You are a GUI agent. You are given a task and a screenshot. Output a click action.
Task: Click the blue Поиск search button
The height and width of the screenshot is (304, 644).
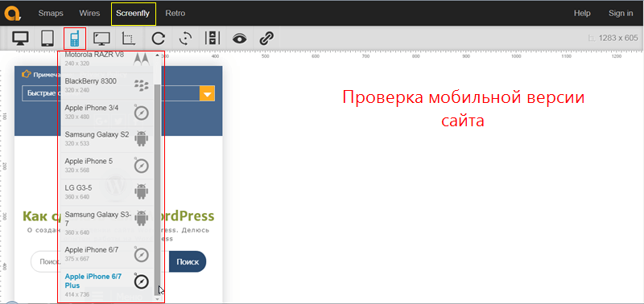click(x=188, y=261)
